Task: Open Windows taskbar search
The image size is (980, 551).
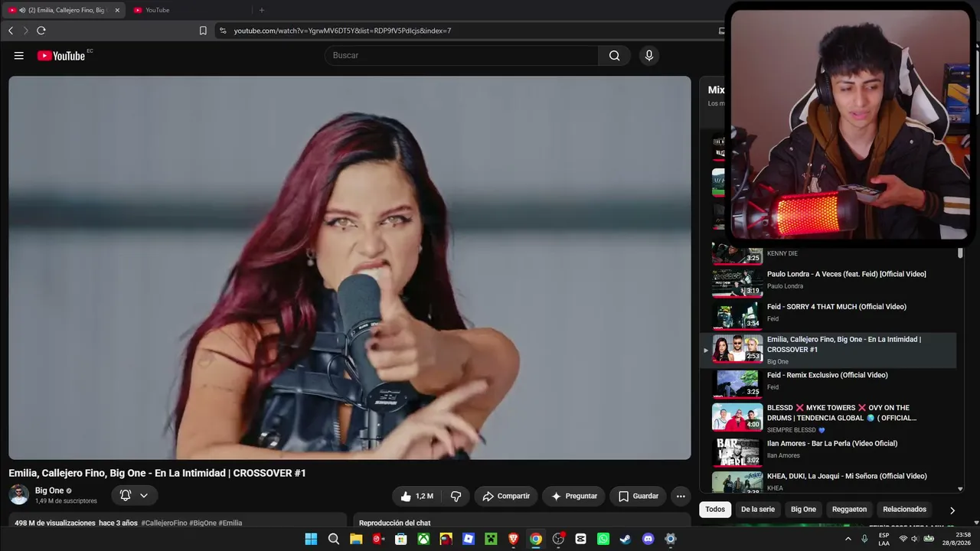Action: [x=334, y=539]
